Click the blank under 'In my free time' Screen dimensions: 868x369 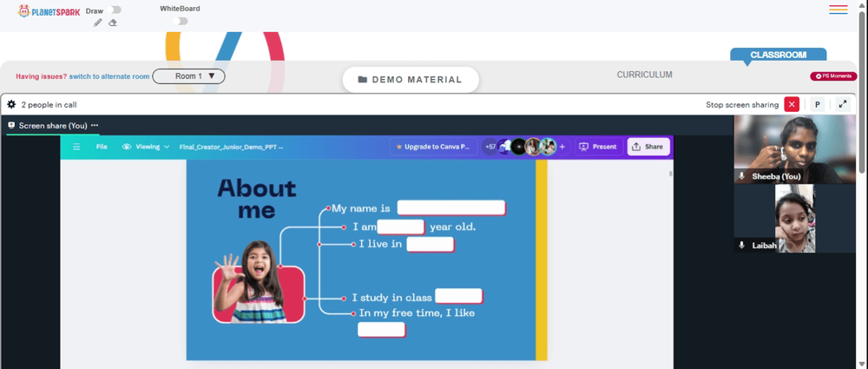[381, 330]
